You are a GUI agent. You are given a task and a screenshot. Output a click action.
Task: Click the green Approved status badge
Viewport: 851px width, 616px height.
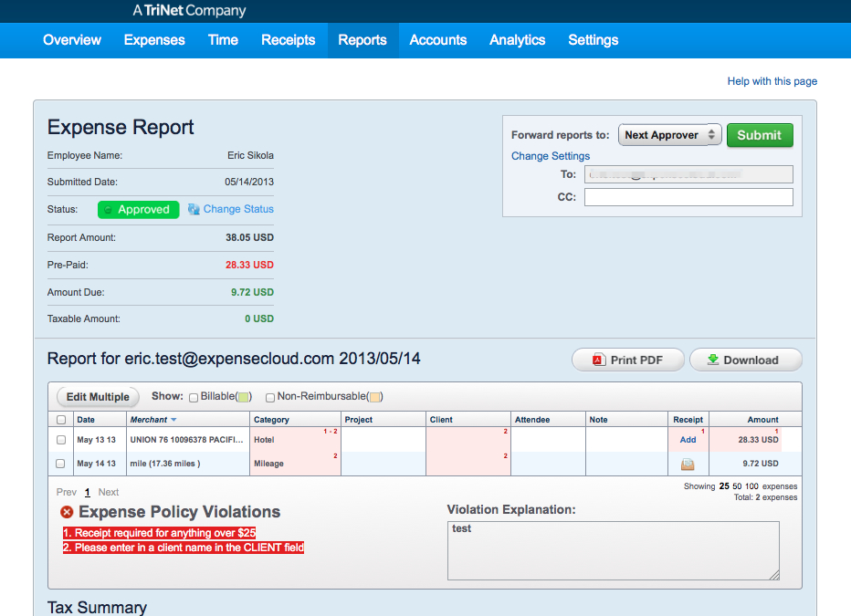138,209
